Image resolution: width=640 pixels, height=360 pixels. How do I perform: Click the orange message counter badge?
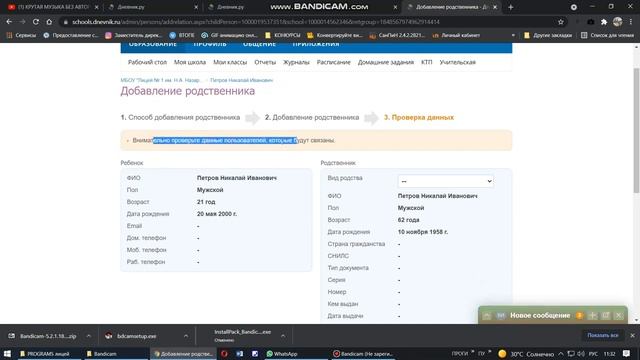click(579, 316)
